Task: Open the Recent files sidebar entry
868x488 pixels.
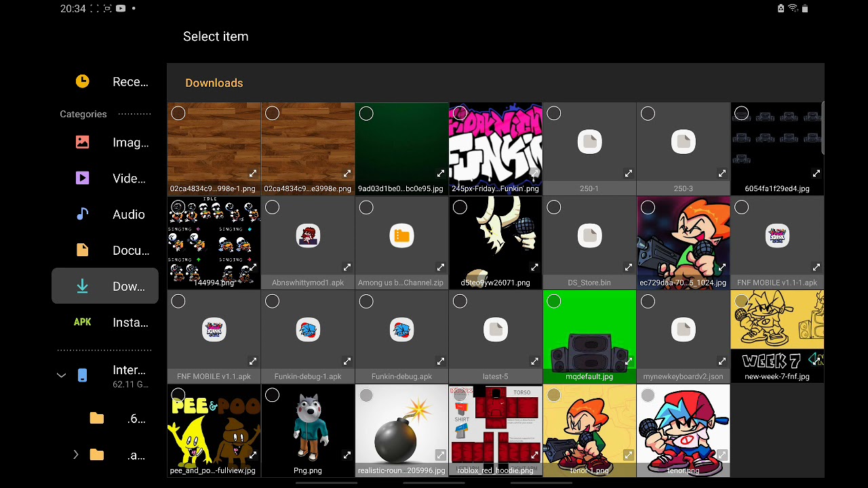Action: pyautogui.click(x=105, y=81)
